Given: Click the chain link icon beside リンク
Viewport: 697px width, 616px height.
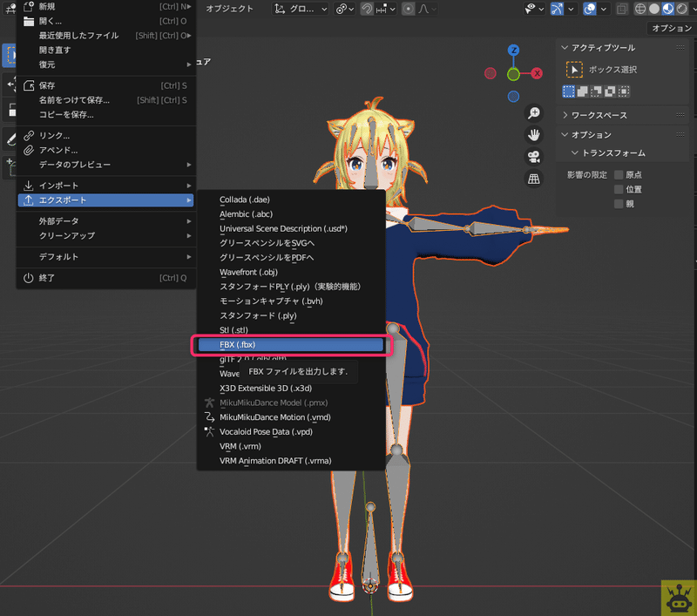Looking at the screenshot, I should coord(29,136).
